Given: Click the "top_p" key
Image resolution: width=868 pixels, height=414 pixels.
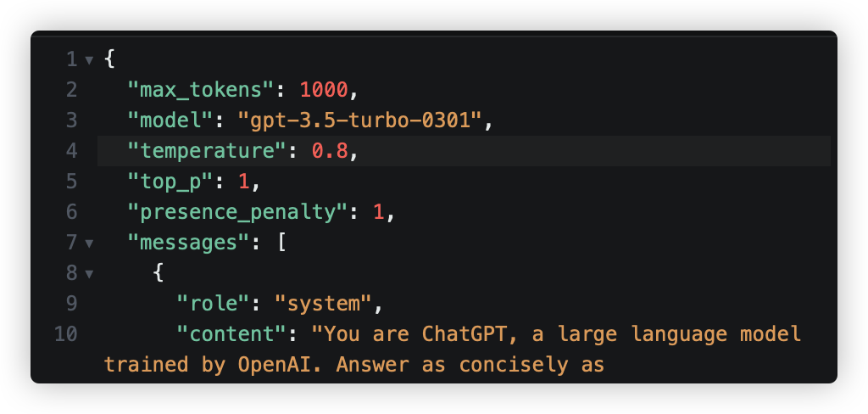Looking at the screenshot, I should tap(171, 182).
